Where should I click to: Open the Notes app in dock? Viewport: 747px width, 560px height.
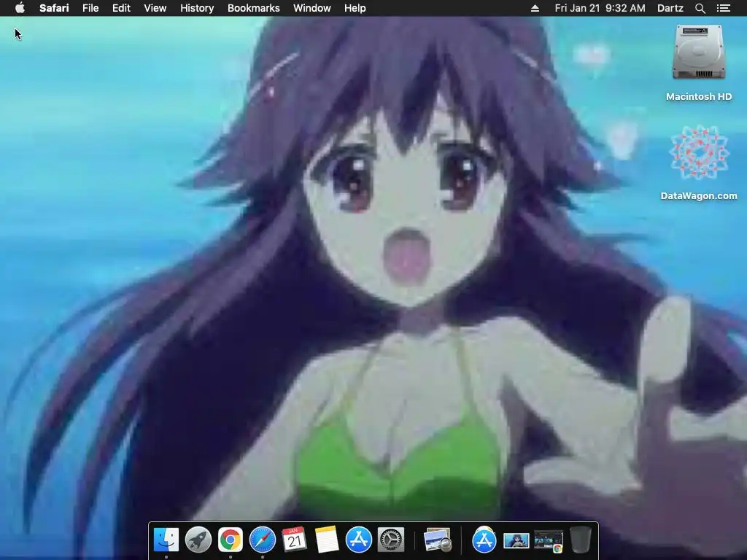click(327, 540)
